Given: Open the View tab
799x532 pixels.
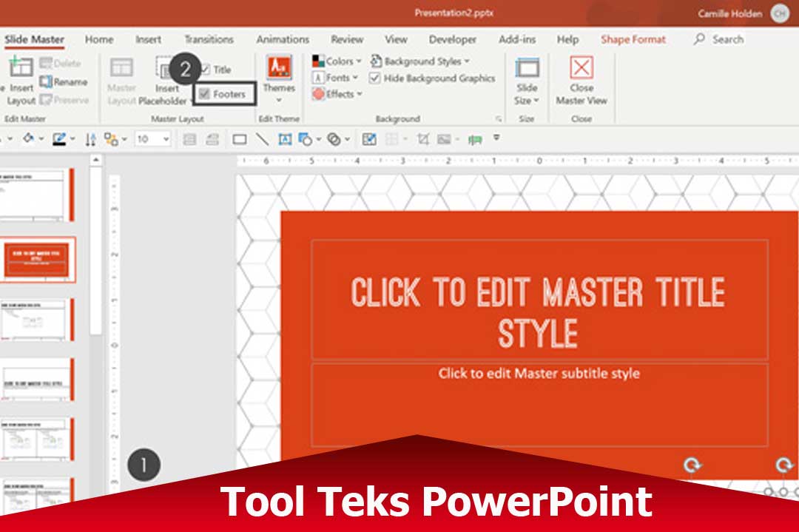Looking at the screenshot, I should coord(396,39).
